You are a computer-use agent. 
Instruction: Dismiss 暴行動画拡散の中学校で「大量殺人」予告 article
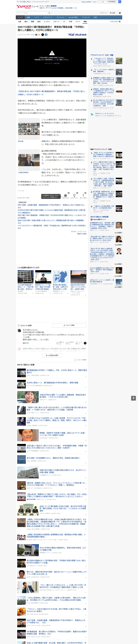tap(86, 376)
